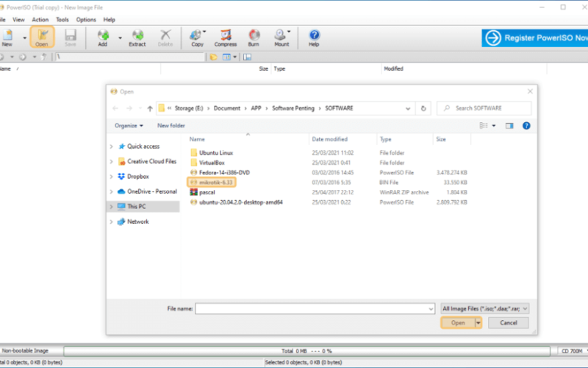588x368 pixels.
Task: Open the CD 700M media size dropdown
Action: [x=573, y=351]
